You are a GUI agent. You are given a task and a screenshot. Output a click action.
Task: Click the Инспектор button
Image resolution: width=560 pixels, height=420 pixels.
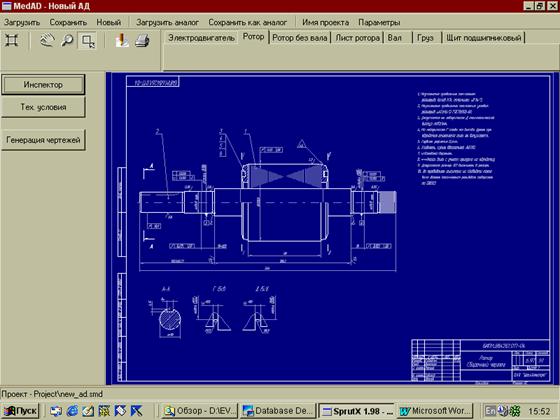point(43,85)
